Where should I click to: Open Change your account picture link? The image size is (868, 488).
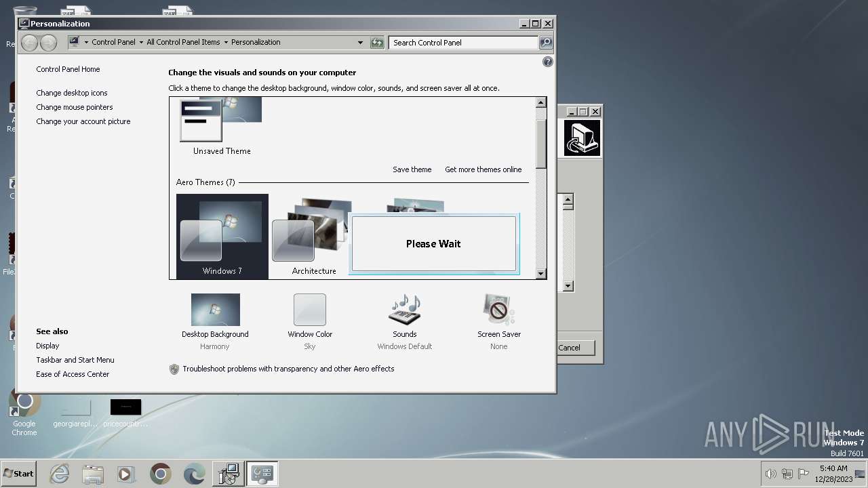tap(83, 121)
